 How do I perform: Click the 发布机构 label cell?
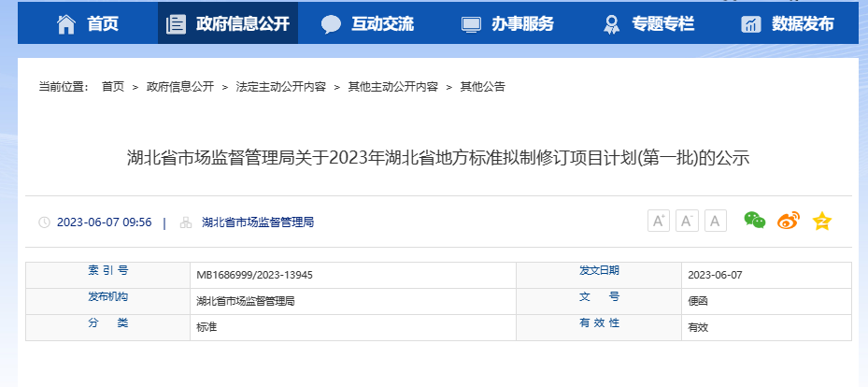[x=108, y=301]
